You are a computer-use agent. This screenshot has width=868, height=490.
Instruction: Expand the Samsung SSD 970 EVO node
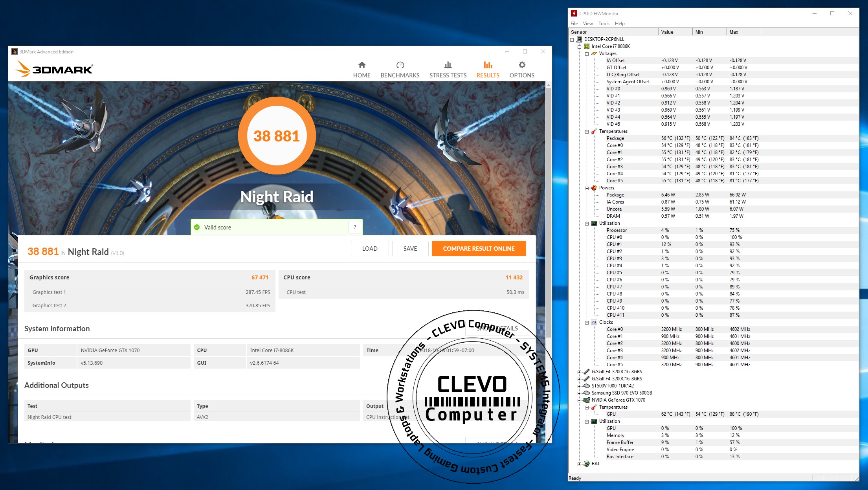pyautogui.click(x=579, y=393)
